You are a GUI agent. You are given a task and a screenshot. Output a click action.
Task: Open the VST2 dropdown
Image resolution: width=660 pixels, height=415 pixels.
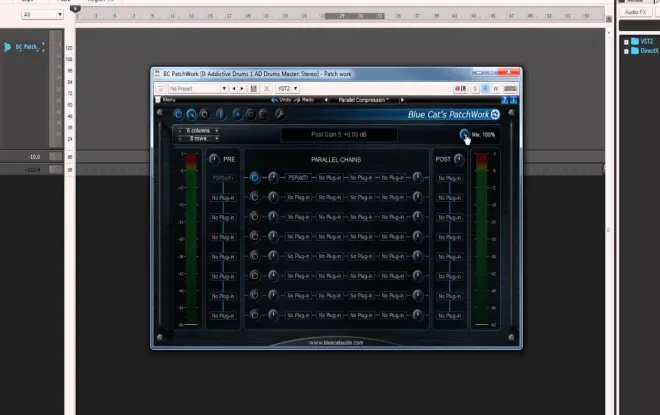(287, 88)
